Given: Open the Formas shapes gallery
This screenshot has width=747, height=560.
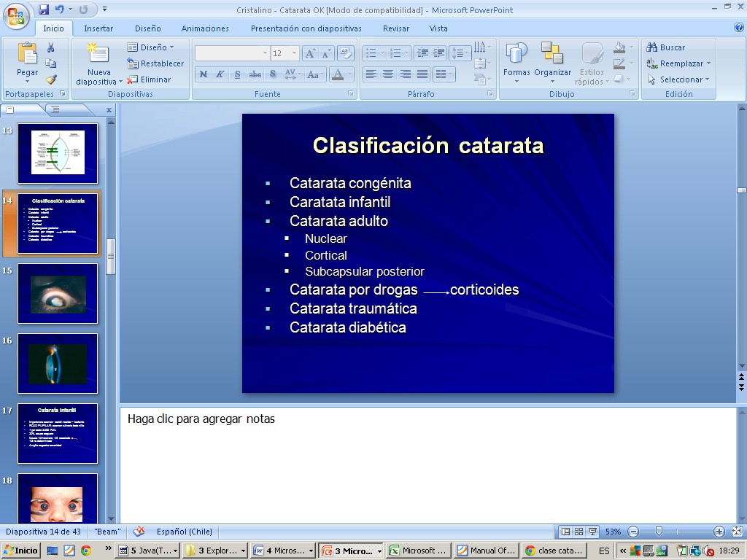Looking at the screenshot, I should (516, 62).
